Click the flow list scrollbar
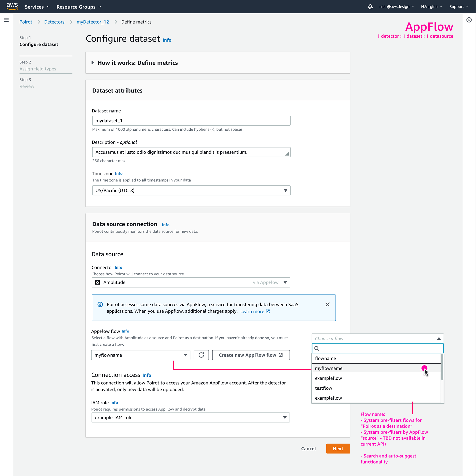 442,367
